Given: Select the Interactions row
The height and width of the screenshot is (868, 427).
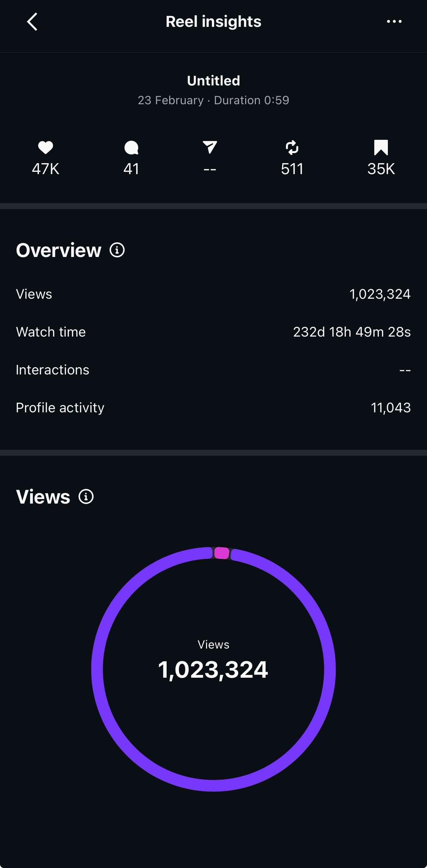Looking at the screenshot, I should pos(213,370).
